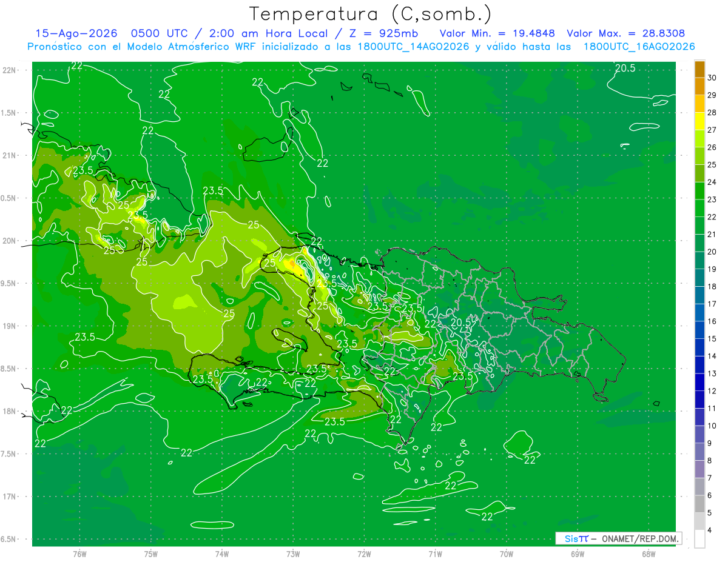Click the '76W' longitude axis label
This screenshot has width=728, height=562.
click(79, 554)
